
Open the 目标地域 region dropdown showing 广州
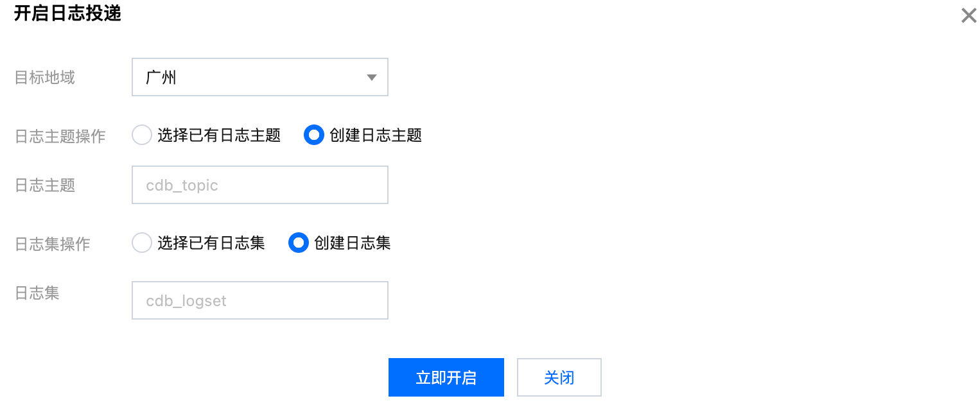coord(259,78)
